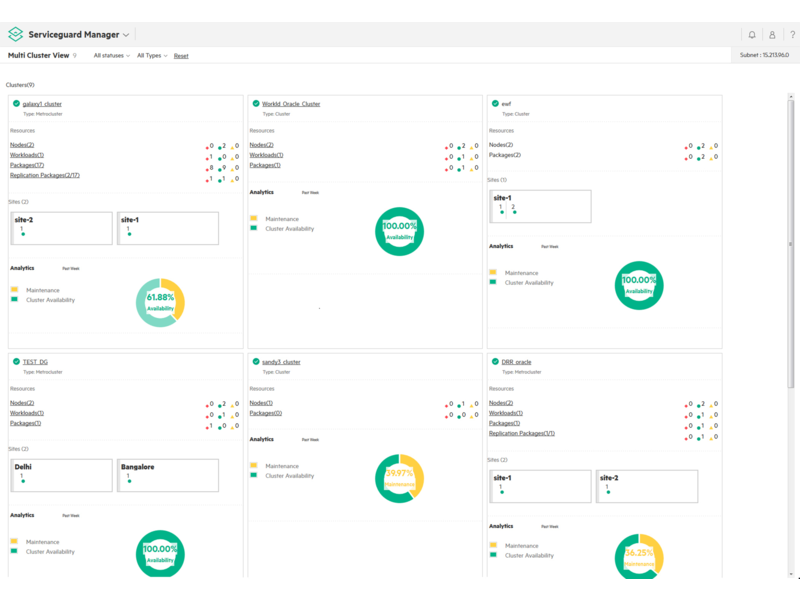Image resolution: width=800 pixels, height=600 pixels.
Task: Open Workloads(1) in the DRR_oracle card
Action: click(x=506, y=413)
